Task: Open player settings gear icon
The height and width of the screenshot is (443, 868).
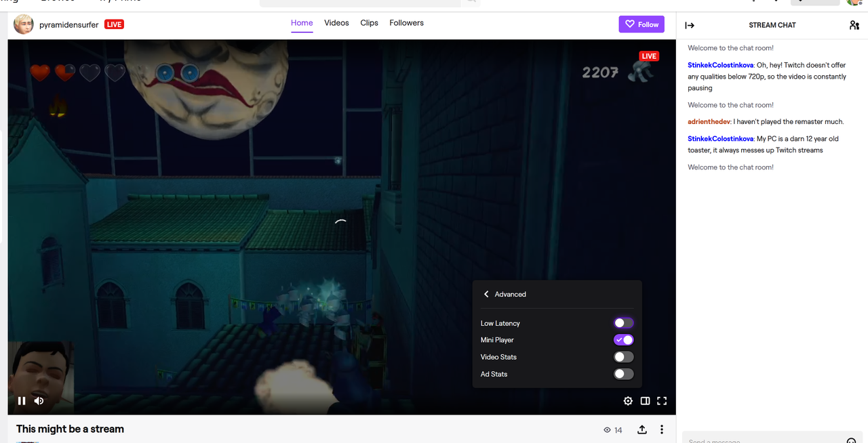Action: tap(628, 401)
